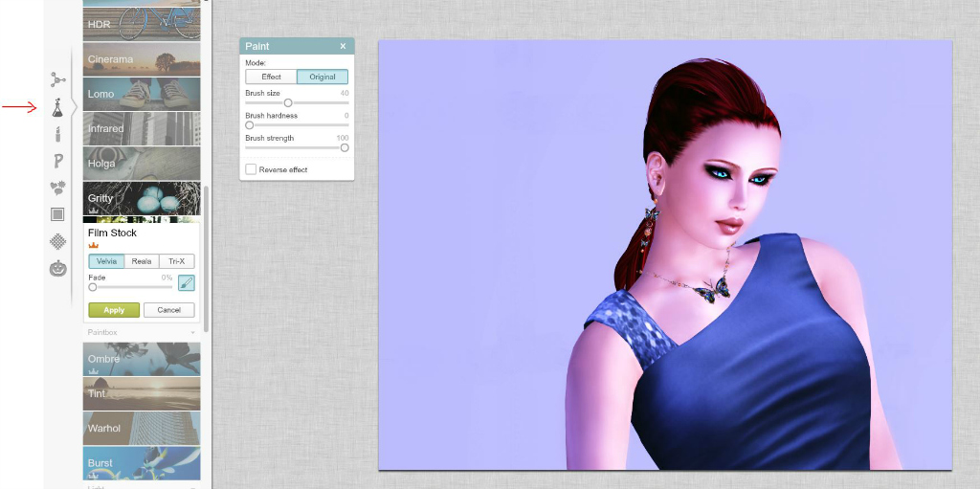The image size is (980, 489).
Task: Open the Overlays butterfly icon
Action: point(57,188)
